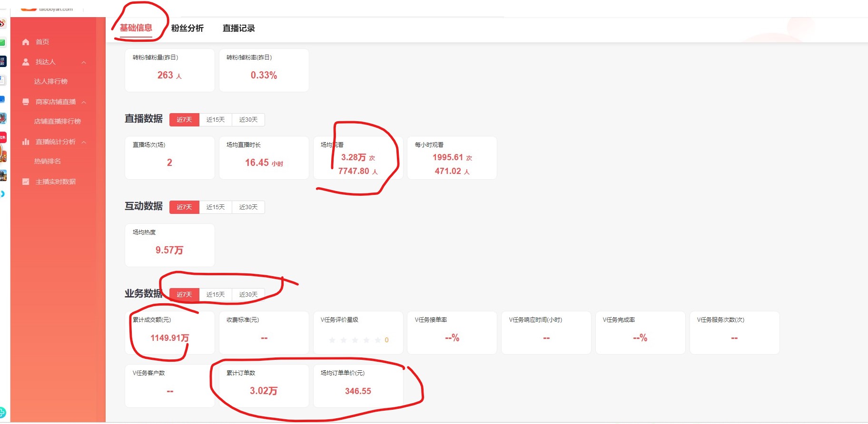Select 近15天 in the 业务数据 section

pos(216,295)
